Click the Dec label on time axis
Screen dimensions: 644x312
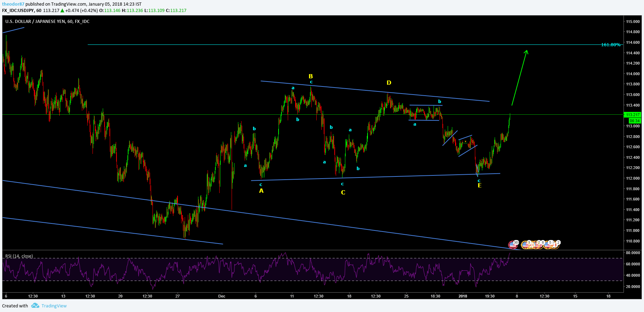[222, 296]
